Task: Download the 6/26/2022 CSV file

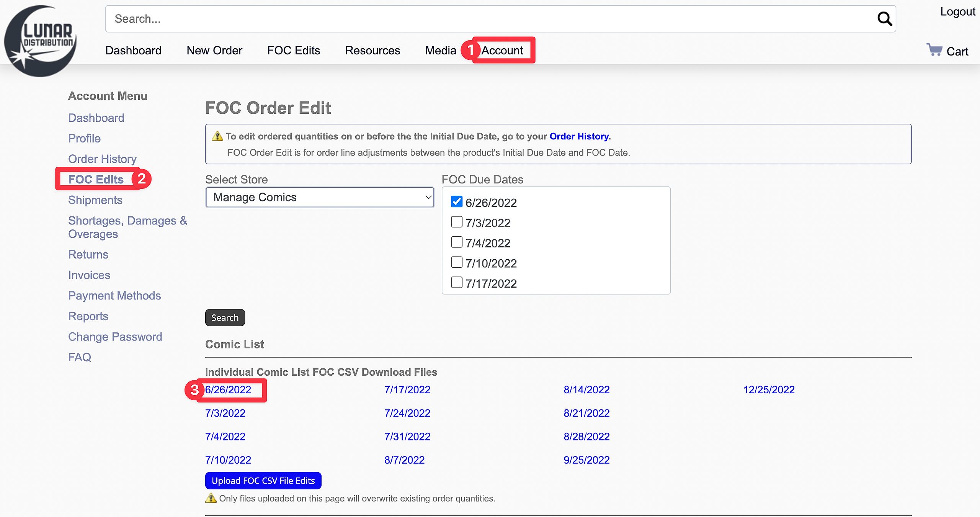Action: tap(228, 390)
